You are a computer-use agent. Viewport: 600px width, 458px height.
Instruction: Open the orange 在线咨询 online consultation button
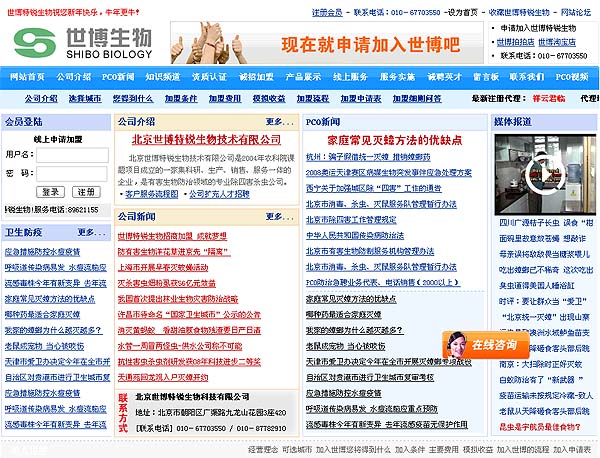pyautogui.click(x=486, y=345)
